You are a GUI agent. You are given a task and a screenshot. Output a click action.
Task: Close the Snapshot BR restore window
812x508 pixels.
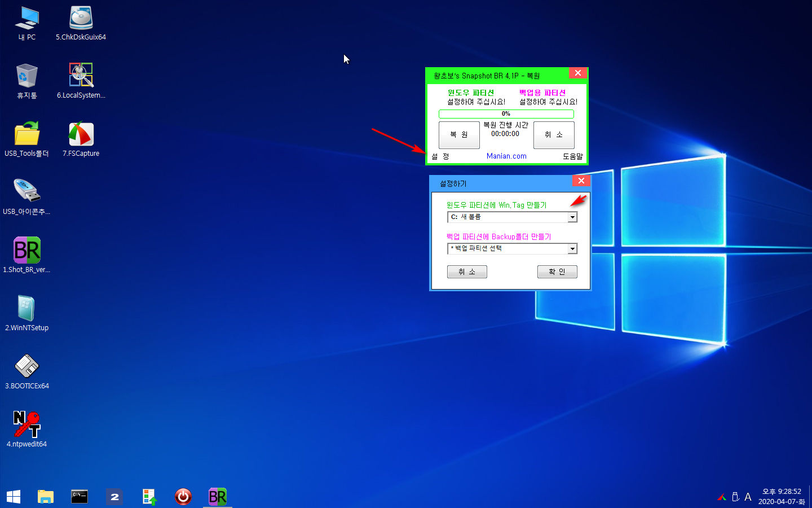pos(578,73)
